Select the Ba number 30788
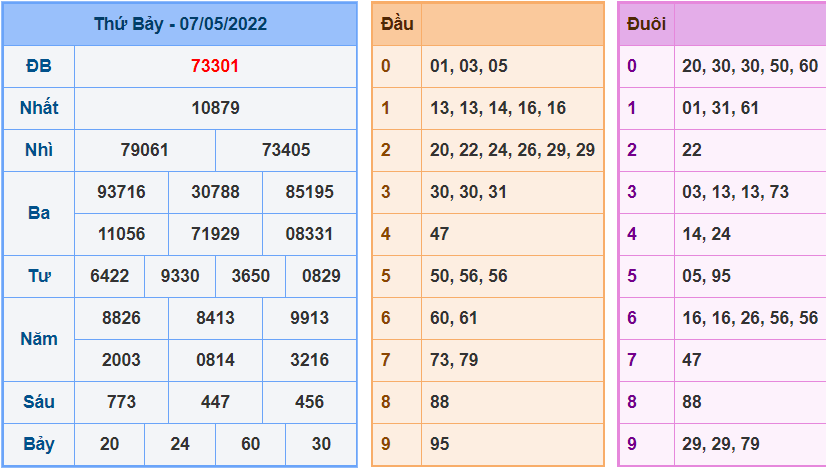The width and height of the screenshot is (826, 468). pyautogui.click(x=215, y=192)
